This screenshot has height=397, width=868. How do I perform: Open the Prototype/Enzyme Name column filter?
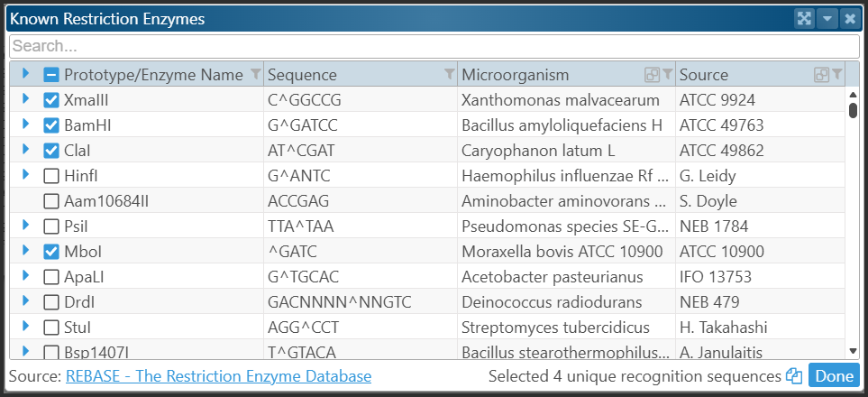[255, 74]
